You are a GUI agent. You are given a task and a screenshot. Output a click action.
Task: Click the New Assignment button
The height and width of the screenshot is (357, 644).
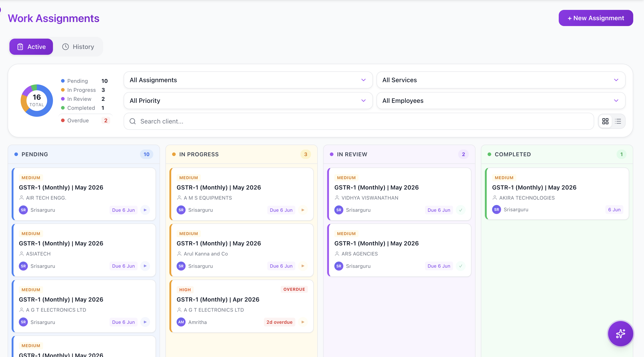(x=596, y=18)
